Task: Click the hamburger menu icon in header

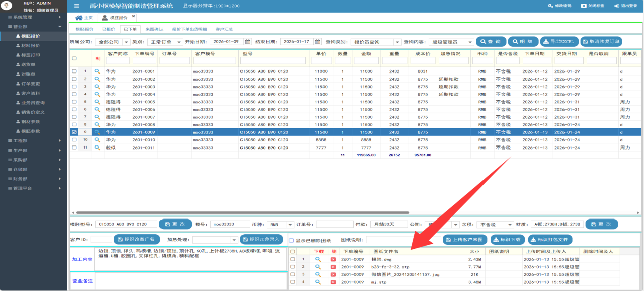Action: (76, 6)
